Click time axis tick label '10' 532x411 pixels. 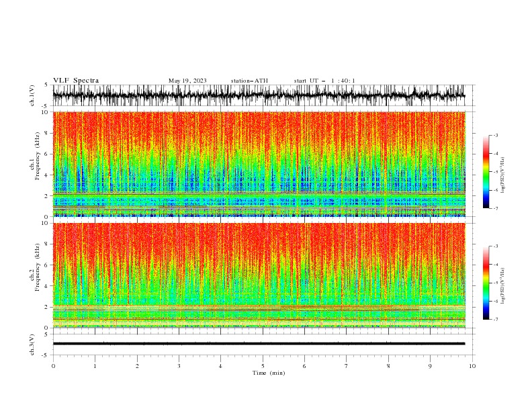(472, 366)
